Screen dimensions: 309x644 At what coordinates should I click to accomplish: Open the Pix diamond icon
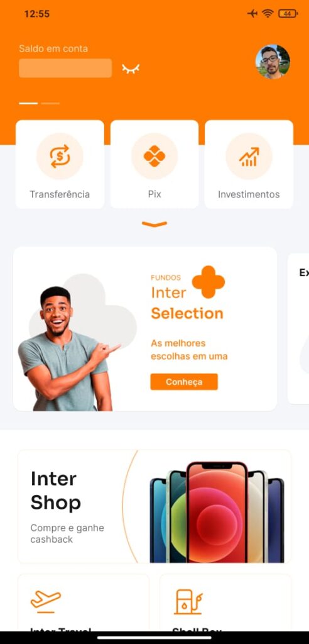(154, 156)
